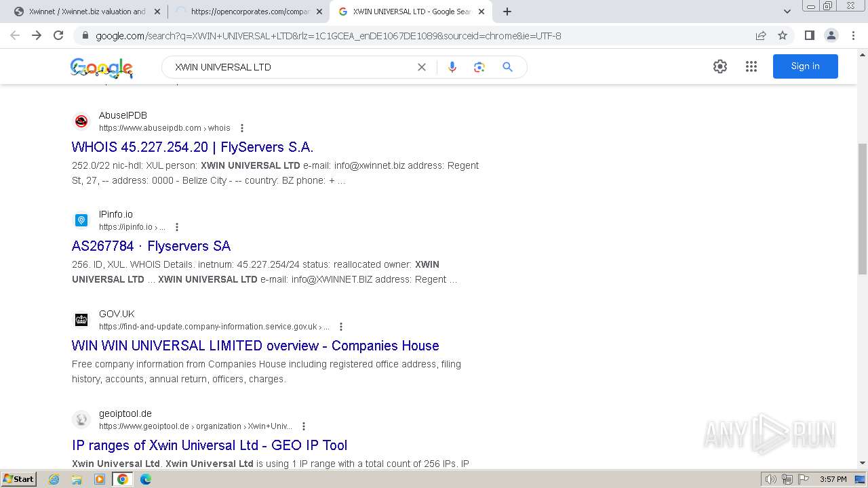868x488 pixels.
Task: Open more options for IPinfo.io result
Action: 177,227
